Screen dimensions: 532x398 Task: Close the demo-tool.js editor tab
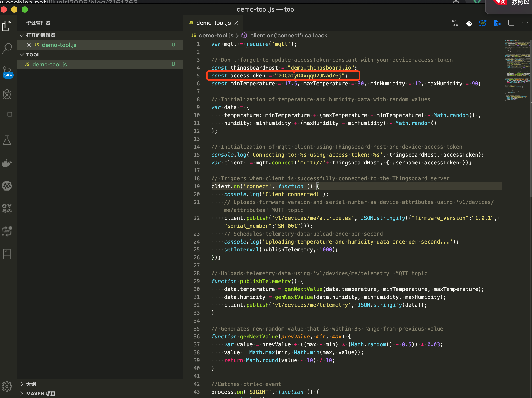pos(236,23)
